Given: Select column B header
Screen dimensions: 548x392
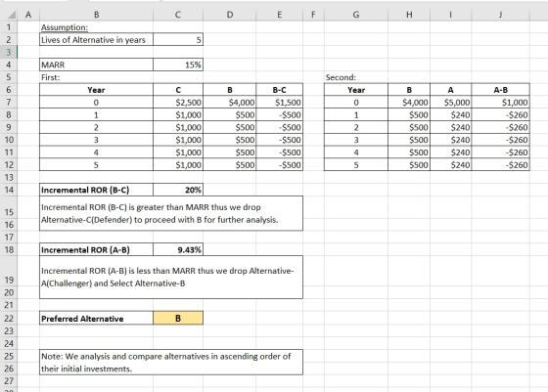Looking at the screenshot, I should pyautogui.click(x=96, y=15).
